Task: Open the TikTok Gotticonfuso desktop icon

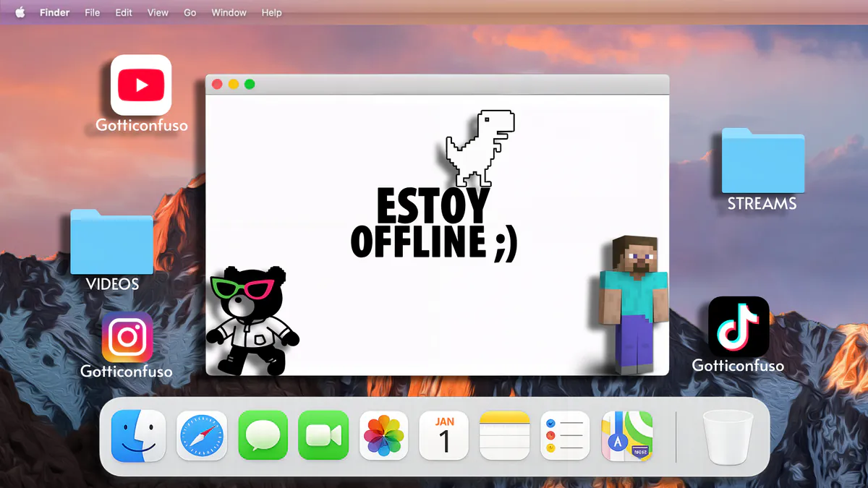Action: [739, 327]
